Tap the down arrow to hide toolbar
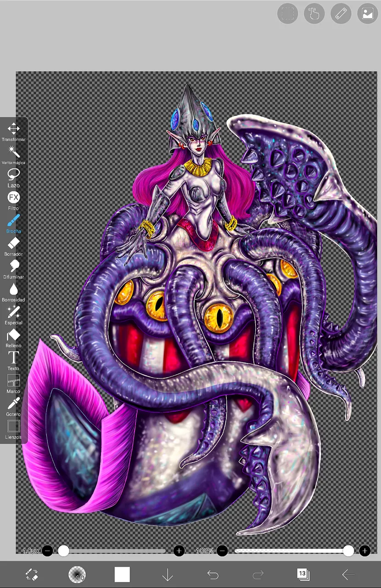 167,574
